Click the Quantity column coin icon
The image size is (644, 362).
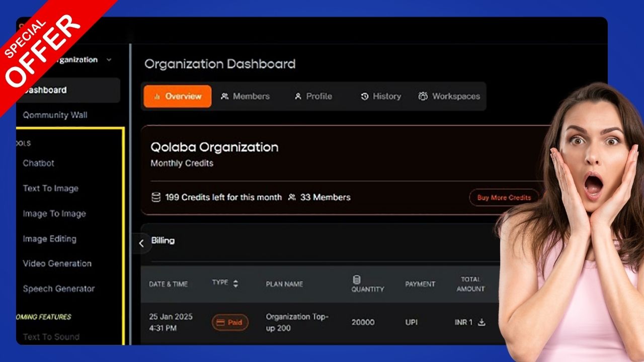[x=357, y=280]
